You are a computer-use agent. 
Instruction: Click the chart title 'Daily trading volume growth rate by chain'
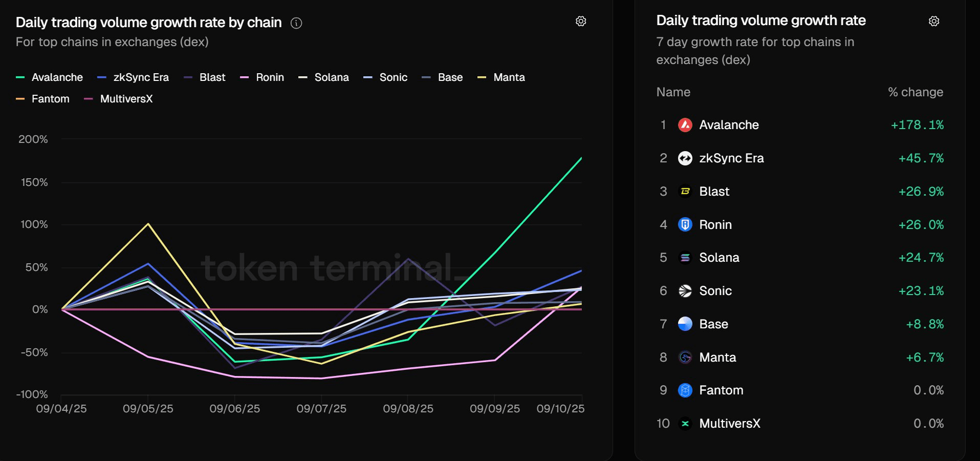click(148, 23)
